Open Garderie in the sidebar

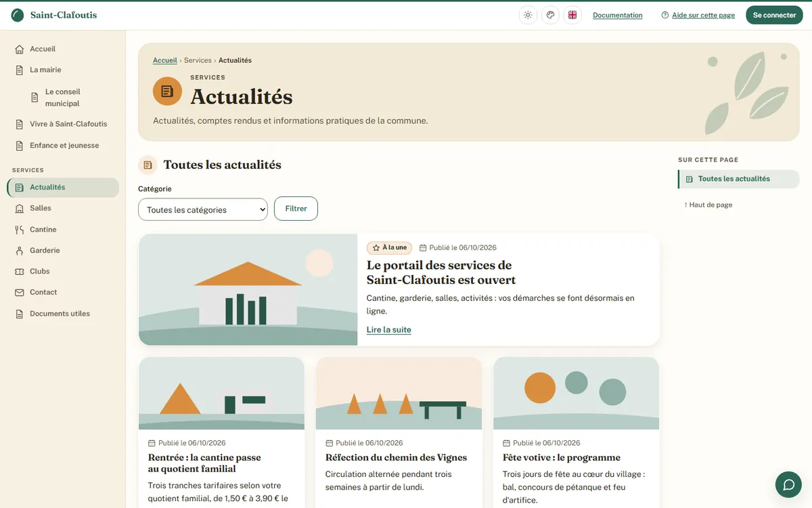(x=63, y=251)
